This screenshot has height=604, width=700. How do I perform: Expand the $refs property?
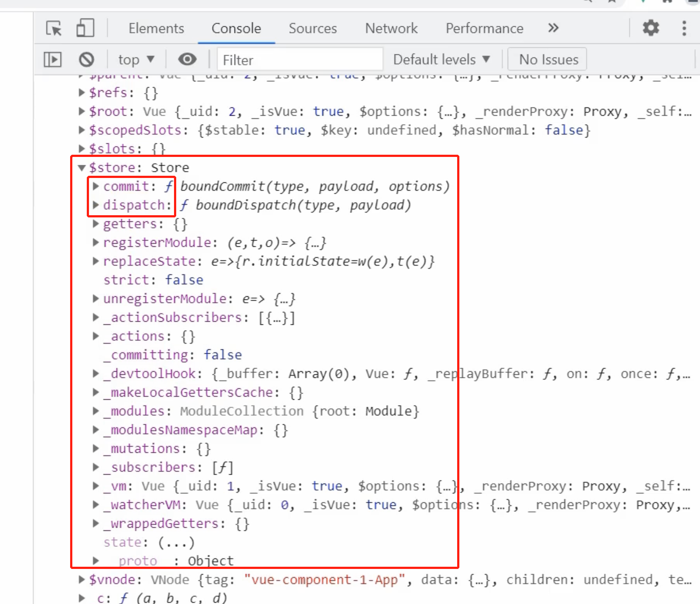[x=82, y=92]
